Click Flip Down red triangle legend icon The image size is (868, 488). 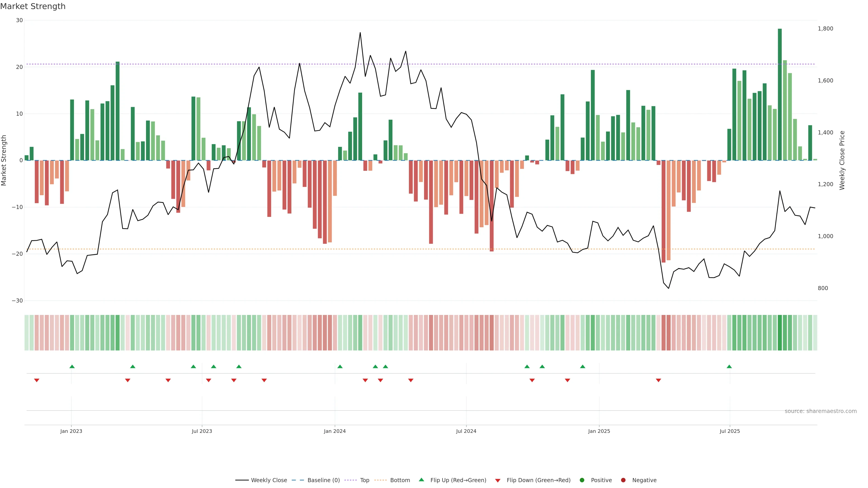coord(498,480)
